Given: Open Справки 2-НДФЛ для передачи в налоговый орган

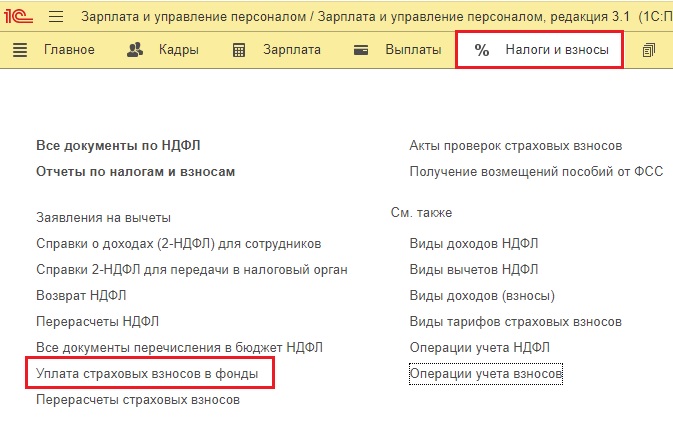Looking at the screenshot, I should pos(192,270).
